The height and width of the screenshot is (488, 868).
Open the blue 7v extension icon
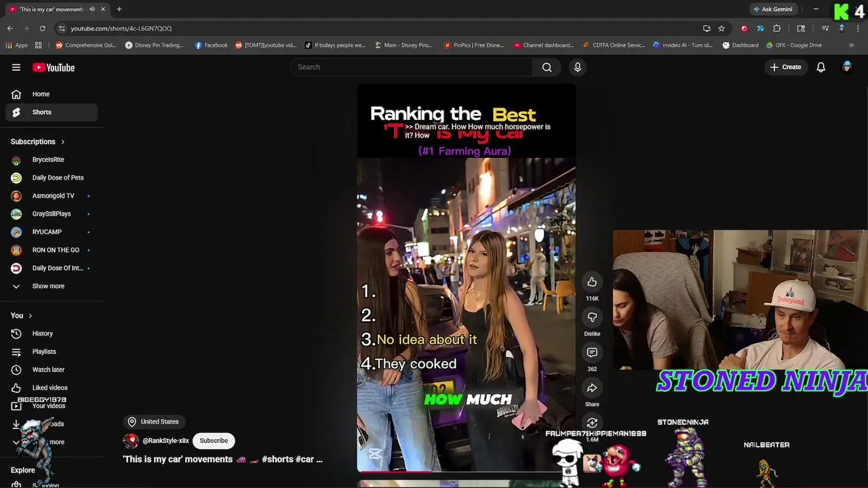coord(760,28)
